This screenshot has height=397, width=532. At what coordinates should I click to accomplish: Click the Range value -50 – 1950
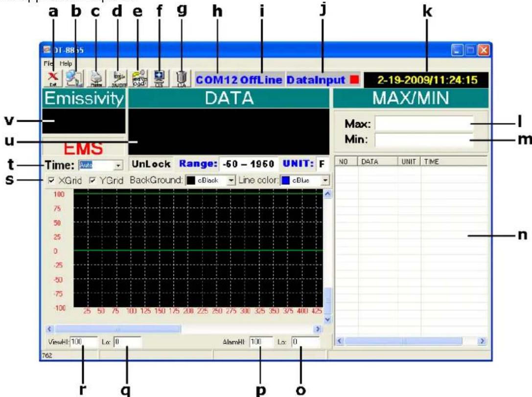tap(248, 164)
